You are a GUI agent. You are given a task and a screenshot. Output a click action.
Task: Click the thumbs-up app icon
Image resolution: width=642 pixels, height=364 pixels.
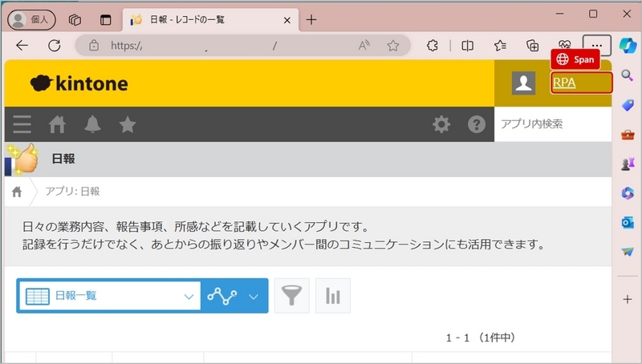click(22, 159)
